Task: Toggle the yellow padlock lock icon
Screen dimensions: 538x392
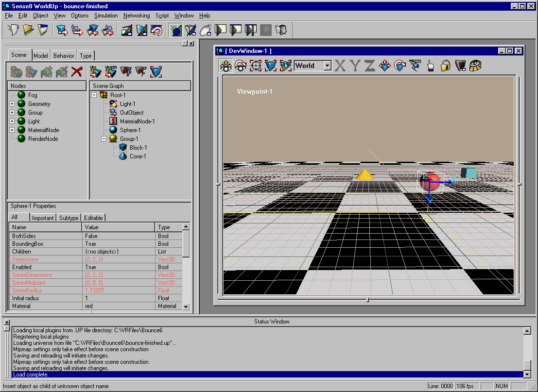Action: [445, 66]
